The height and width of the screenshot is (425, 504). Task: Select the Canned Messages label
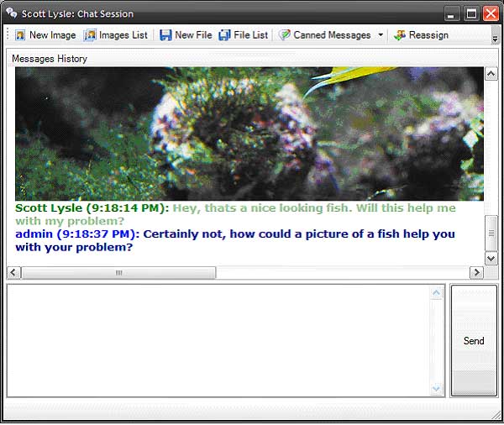pyautogui.click(x=332, y=35)
